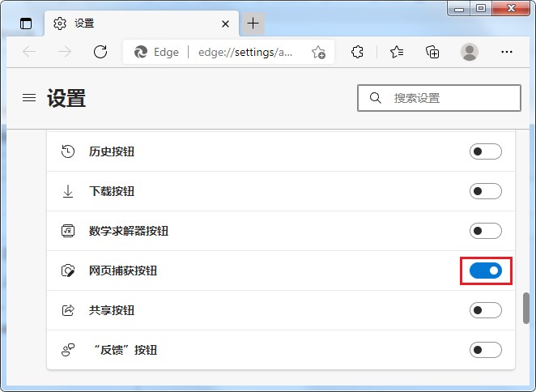Viewport: 536px width, 392px height.
Task: Click the web capture camera icon
Action: 68,271
